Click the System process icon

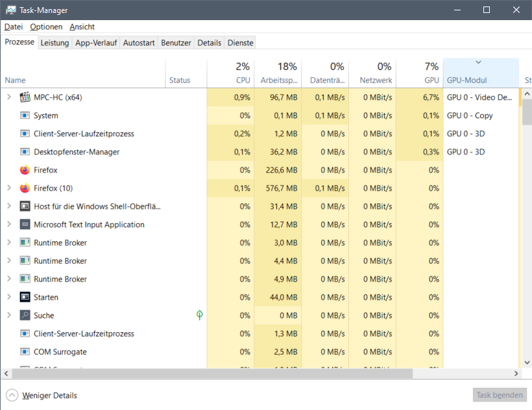click(25, 115)
